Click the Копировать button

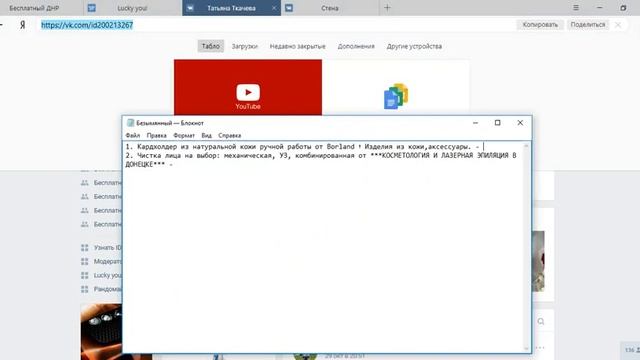click(540, 25)
